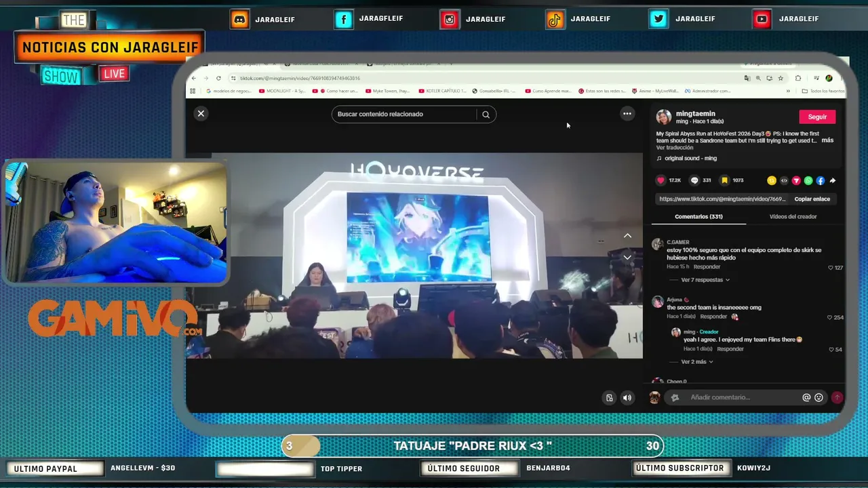Open the mingtaemin username link
Image resolution: width=868 pixels, height=488 pixels.
(695, 114)
